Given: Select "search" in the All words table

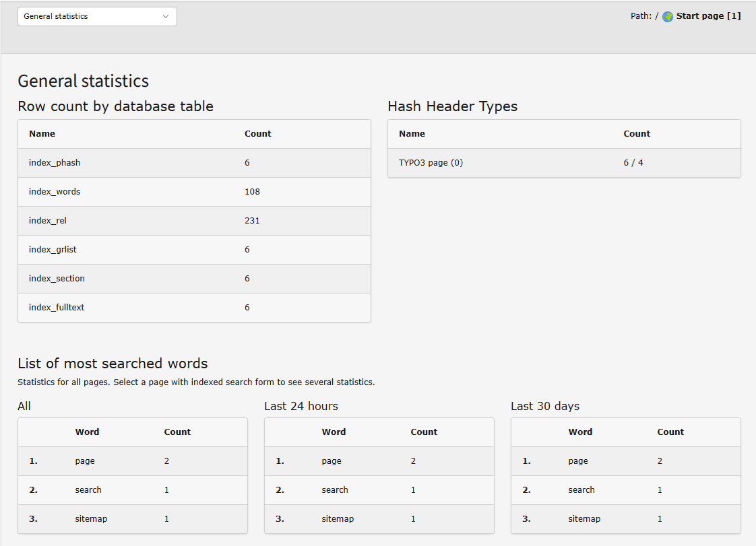Looking at the screenshot, I should pyautogui.click(x=88, y=489).
